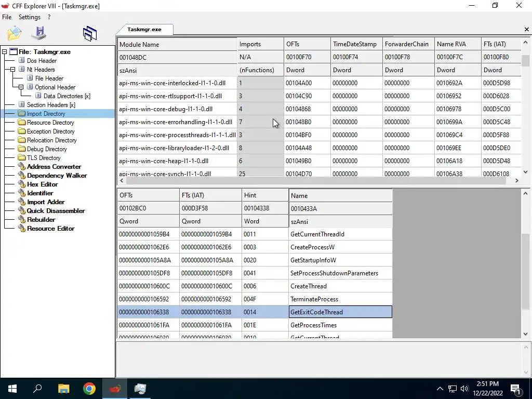The width and height of the screenshot is (532, 399).
Task: Select the GetStartupInfoW function name
Action: coord(313,260)
